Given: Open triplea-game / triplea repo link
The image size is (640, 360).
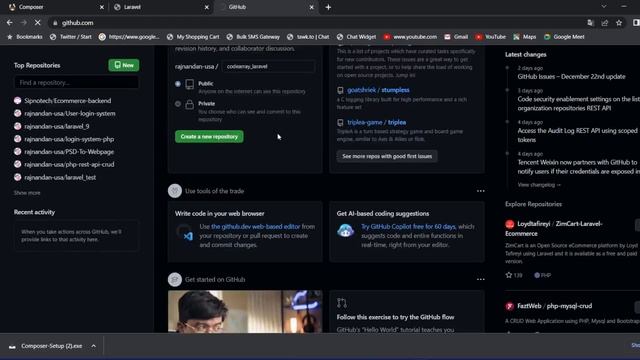Looking at the screenshot, I should (x=376, y=122).
